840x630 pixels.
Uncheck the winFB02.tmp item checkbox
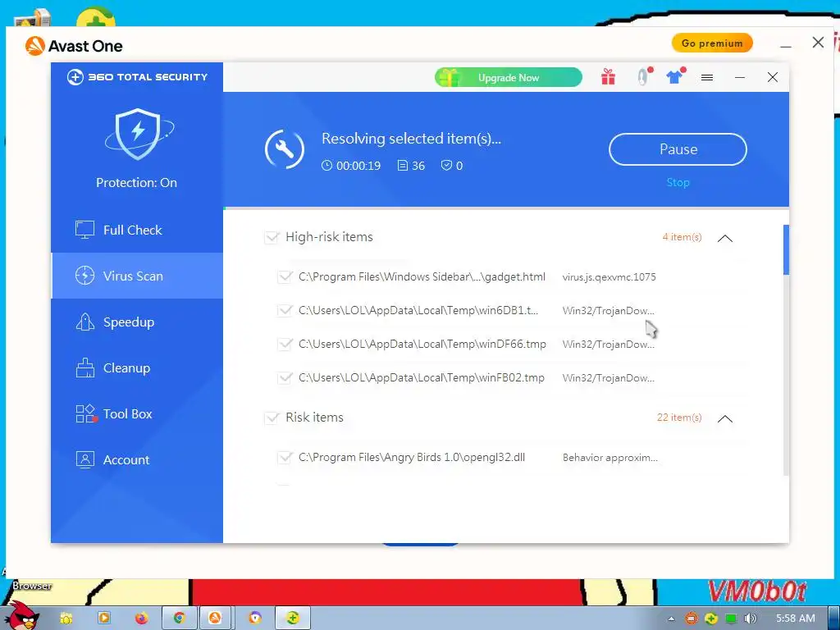point(285,377)
